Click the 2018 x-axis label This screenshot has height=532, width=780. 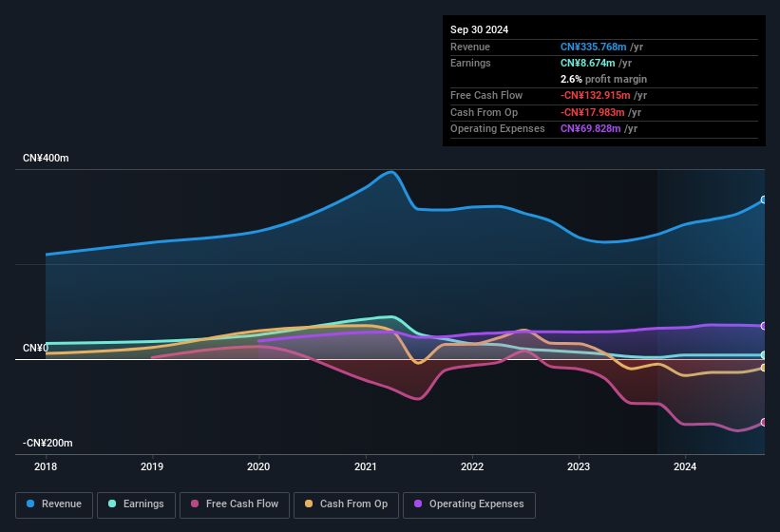click(46, 466)
